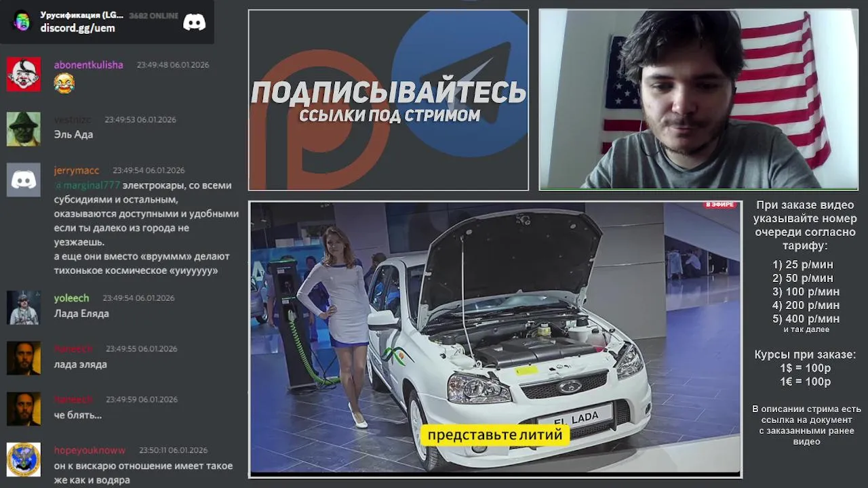Click the '1€ = 100р' exchange rate
This screenshot has height=488, width=868.
(x=806, y=382)
